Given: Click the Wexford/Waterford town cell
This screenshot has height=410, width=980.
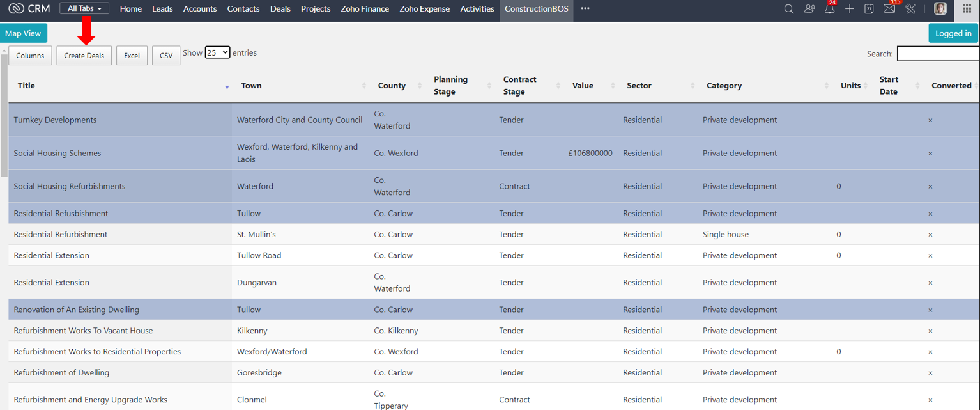Looking at the screenshot, I should click(x=272, y=352).
